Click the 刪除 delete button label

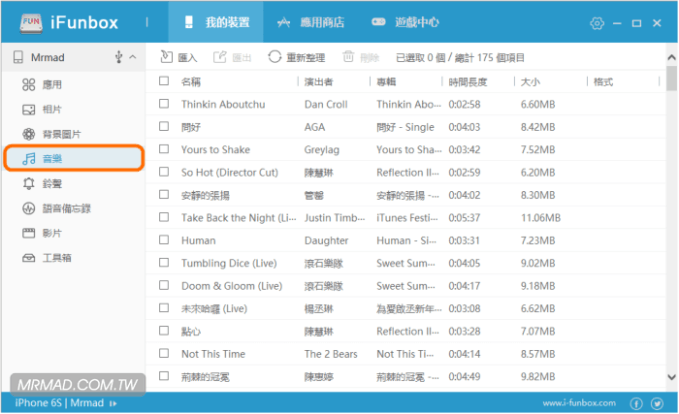click(x=369, y=58)
